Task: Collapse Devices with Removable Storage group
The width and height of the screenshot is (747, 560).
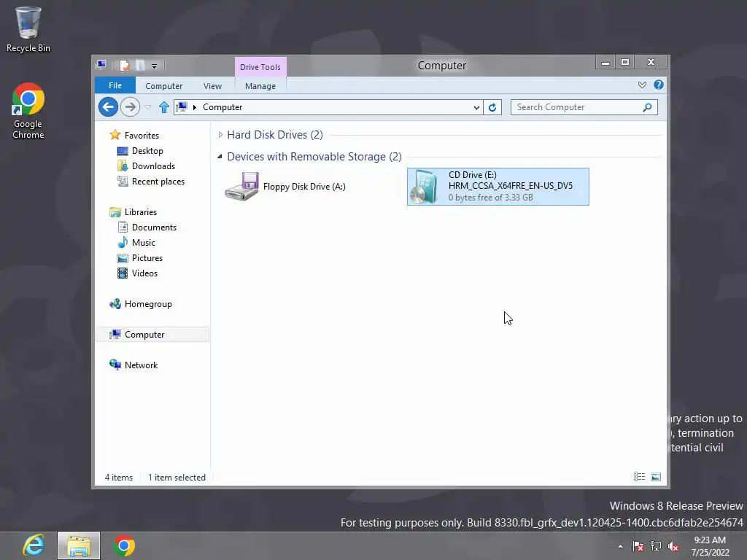Action: tap(220, 156)
